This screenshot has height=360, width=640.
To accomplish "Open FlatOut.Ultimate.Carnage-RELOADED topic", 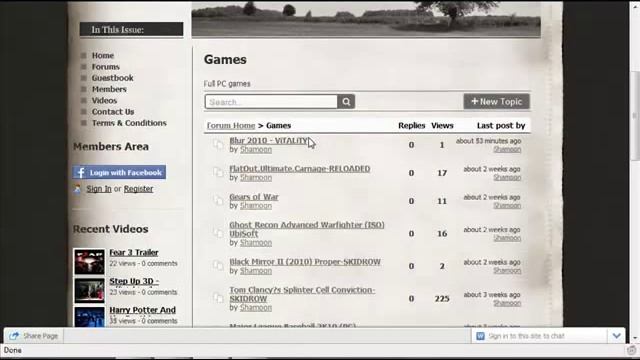I will tap(300, 169).
